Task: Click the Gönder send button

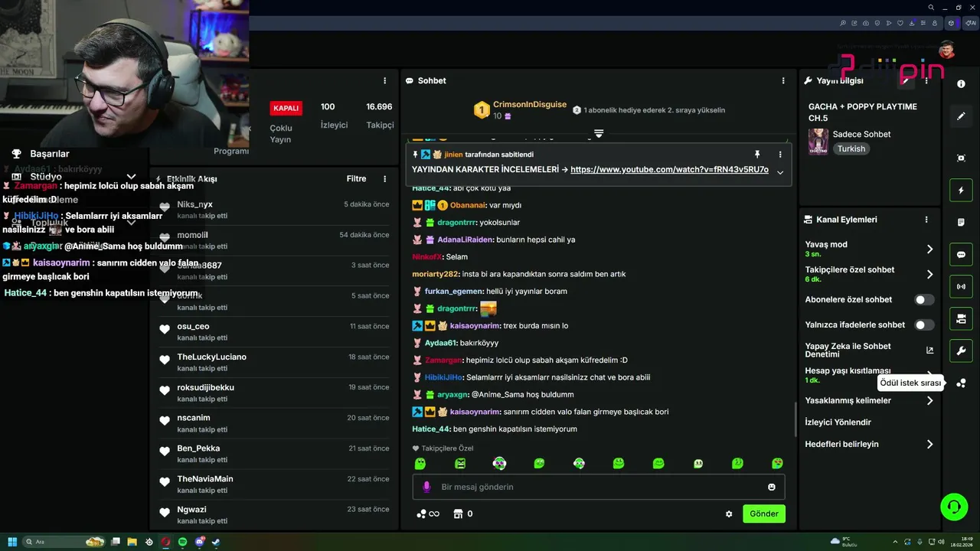Action: tap(764, 514)
